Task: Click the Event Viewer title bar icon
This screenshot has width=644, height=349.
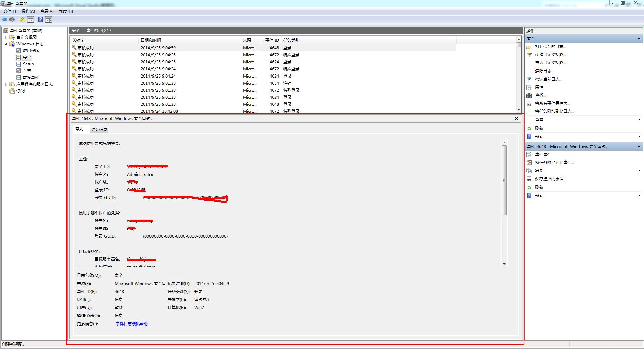Action: pos(3,3)
